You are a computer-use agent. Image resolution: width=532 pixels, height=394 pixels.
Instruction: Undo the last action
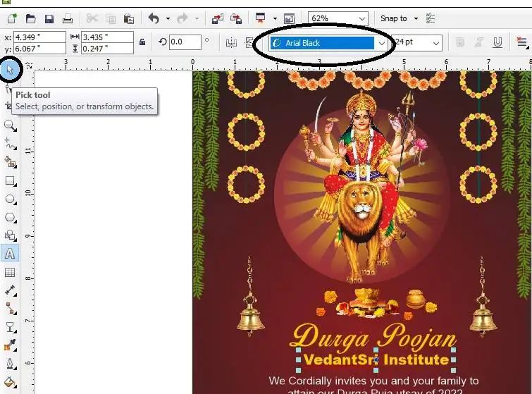(154, 18)
